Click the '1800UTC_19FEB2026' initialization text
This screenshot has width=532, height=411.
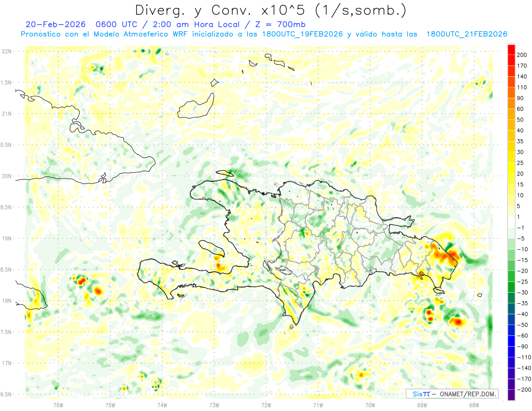click(302, 34)
